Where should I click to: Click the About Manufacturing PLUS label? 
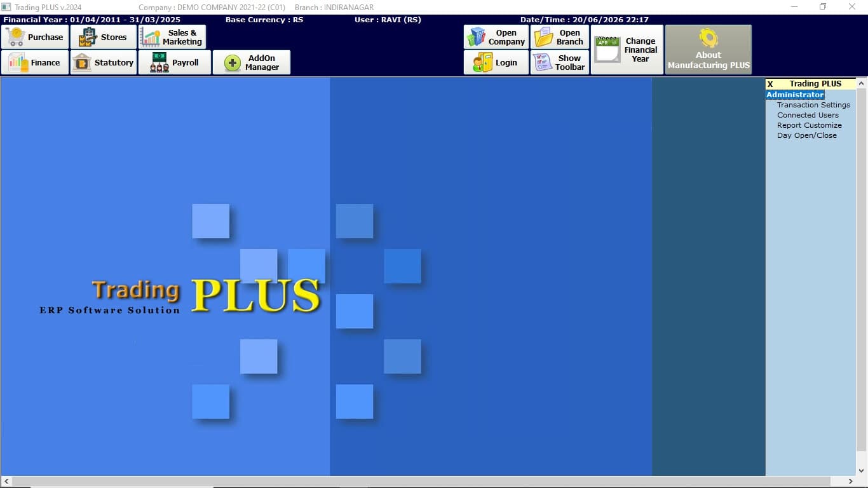(x=709, y=60)
